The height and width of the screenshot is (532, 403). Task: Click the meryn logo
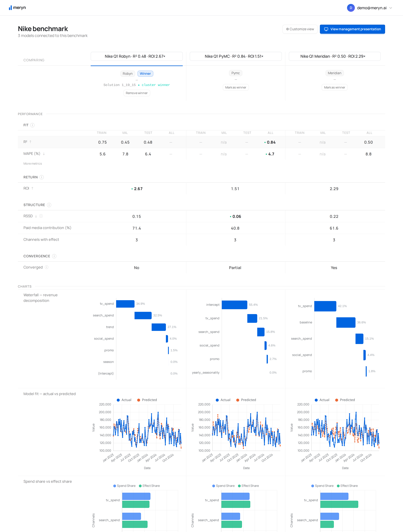pos(17,8)
